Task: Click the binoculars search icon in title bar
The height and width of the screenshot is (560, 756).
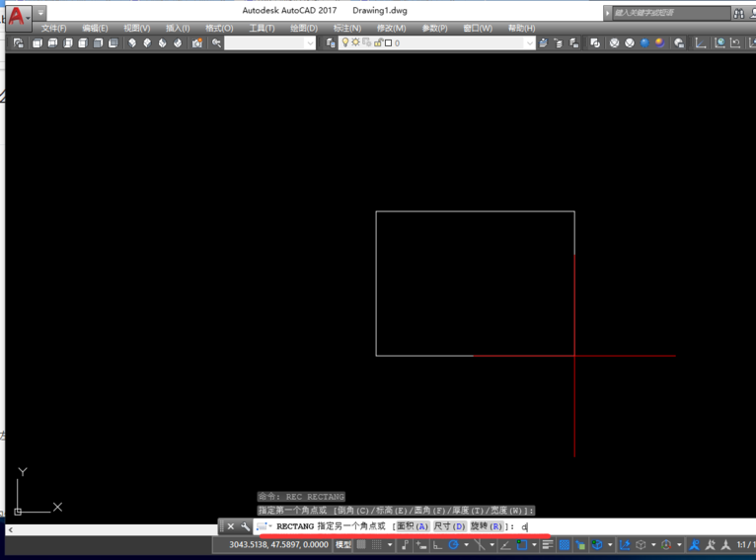Action: [739, 13]
